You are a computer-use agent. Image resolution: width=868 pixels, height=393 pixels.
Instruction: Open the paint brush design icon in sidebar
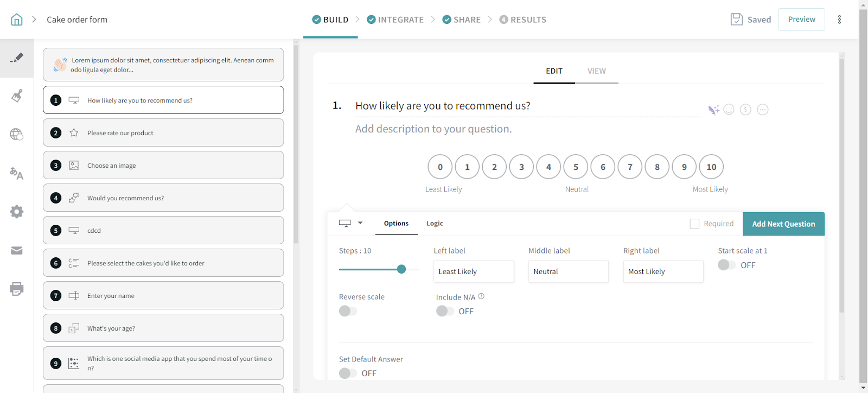click(x=17, y=96)
